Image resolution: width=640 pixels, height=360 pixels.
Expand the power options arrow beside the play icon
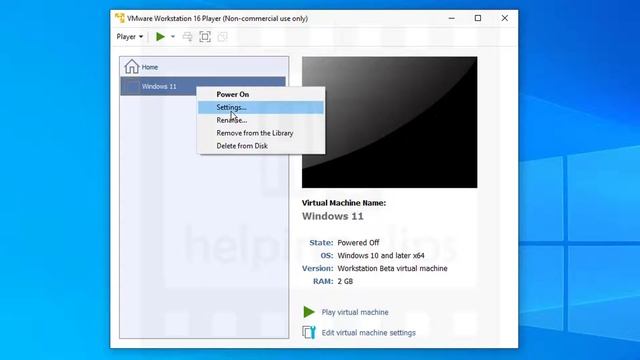[x=173, y=37]
